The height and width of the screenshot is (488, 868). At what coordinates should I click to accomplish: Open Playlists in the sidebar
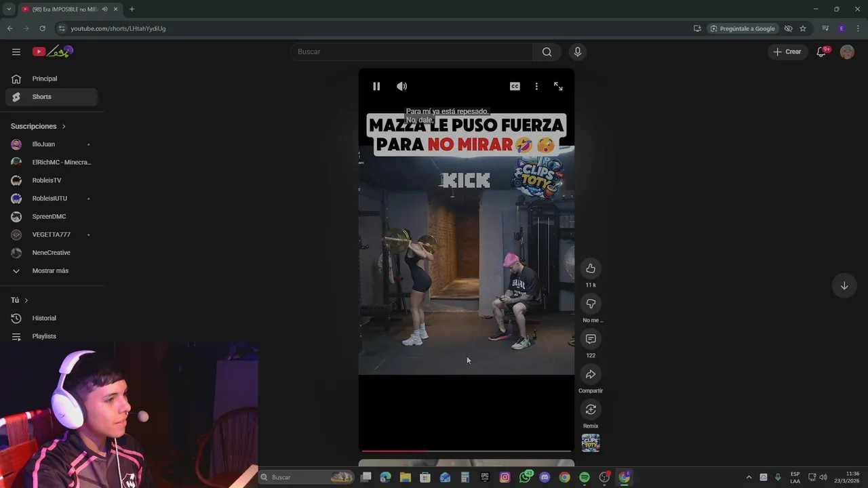point(52,336)
